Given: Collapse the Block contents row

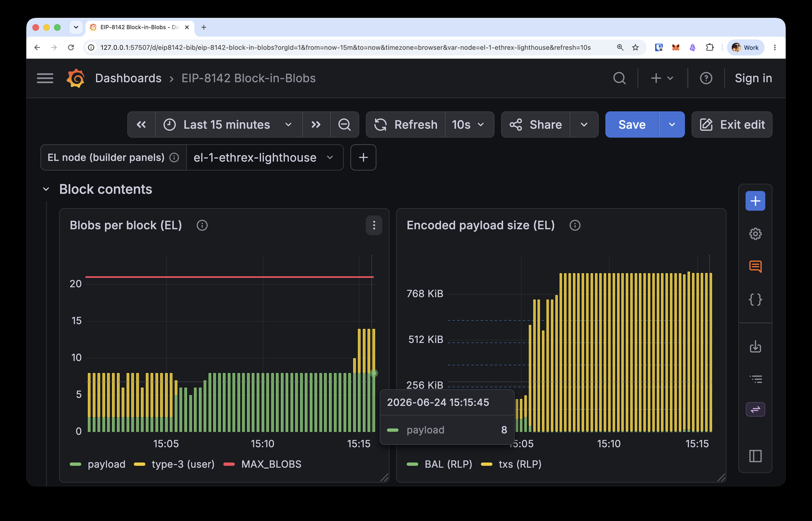Looking at the screenshot, I should click(46, 189).
